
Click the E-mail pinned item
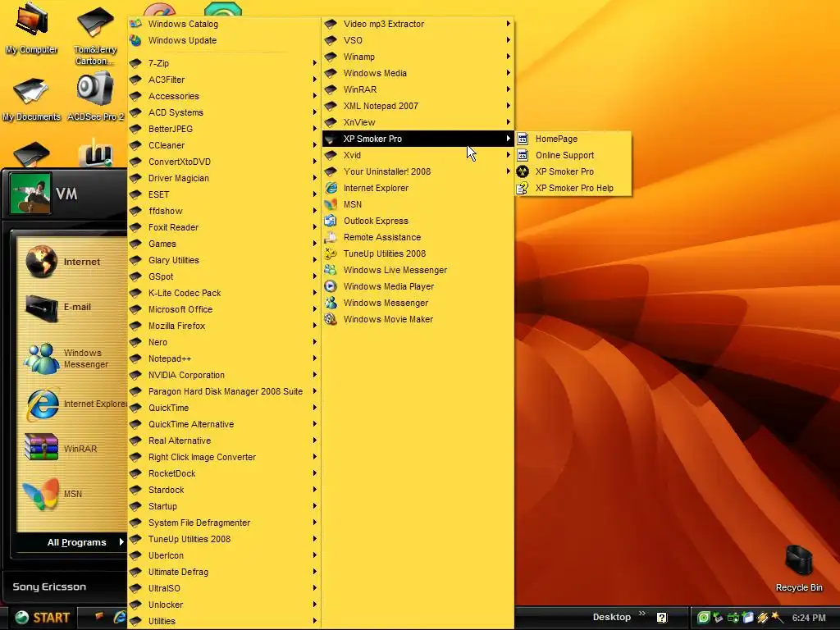pos(72,307)
